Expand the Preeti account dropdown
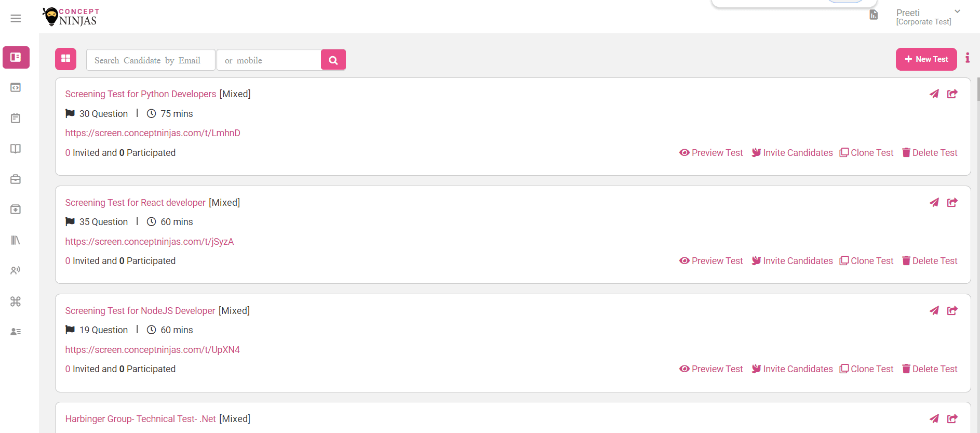 957,11
